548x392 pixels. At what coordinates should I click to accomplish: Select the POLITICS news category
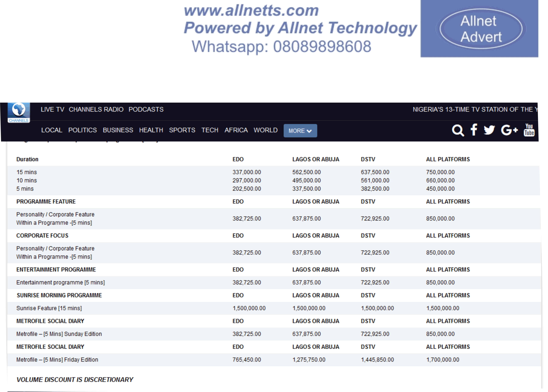point(82,130)
